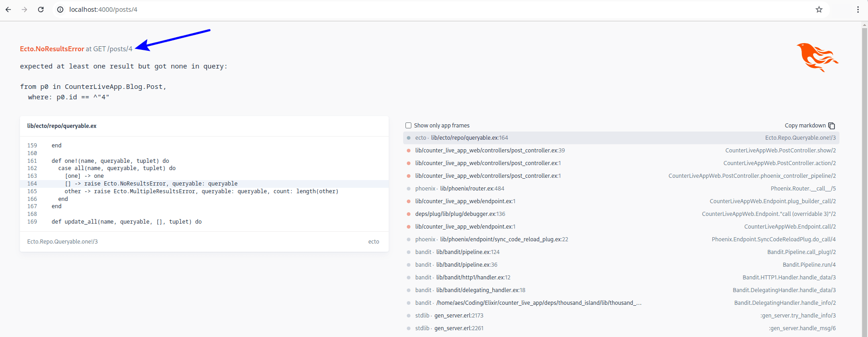Click the query line where p0.id == ^"4"
This screenshot has width=868, height=337.
point(68,97)
